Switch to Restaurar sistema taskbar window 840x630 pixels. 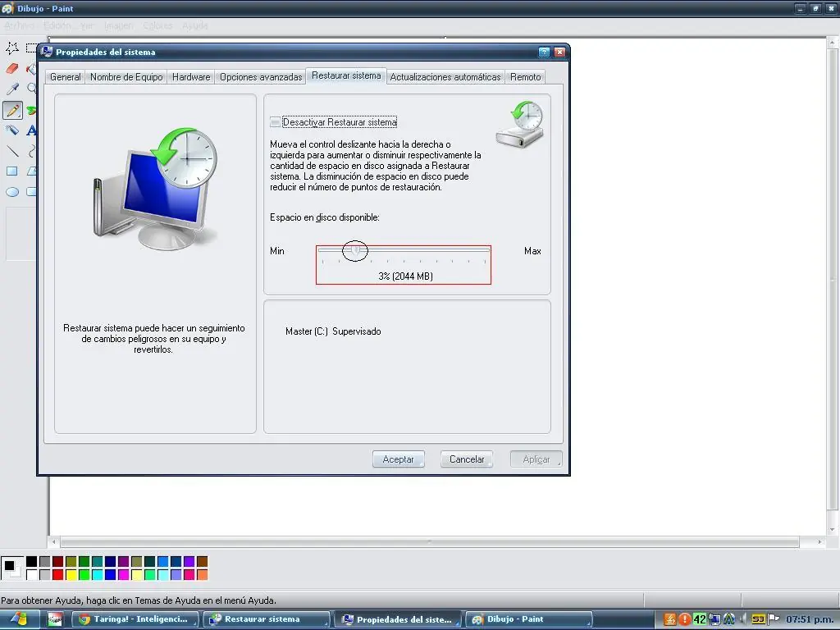266,619
